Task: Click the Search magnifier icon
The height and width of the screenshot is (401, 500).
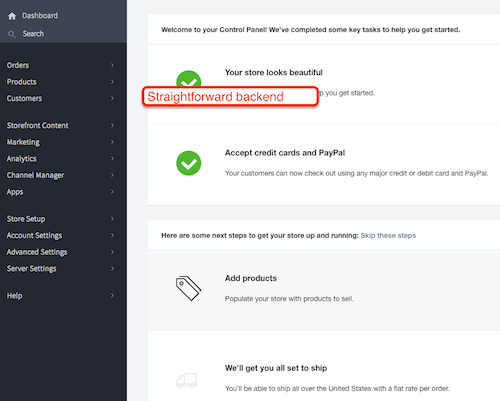Action: pos(12,34)
